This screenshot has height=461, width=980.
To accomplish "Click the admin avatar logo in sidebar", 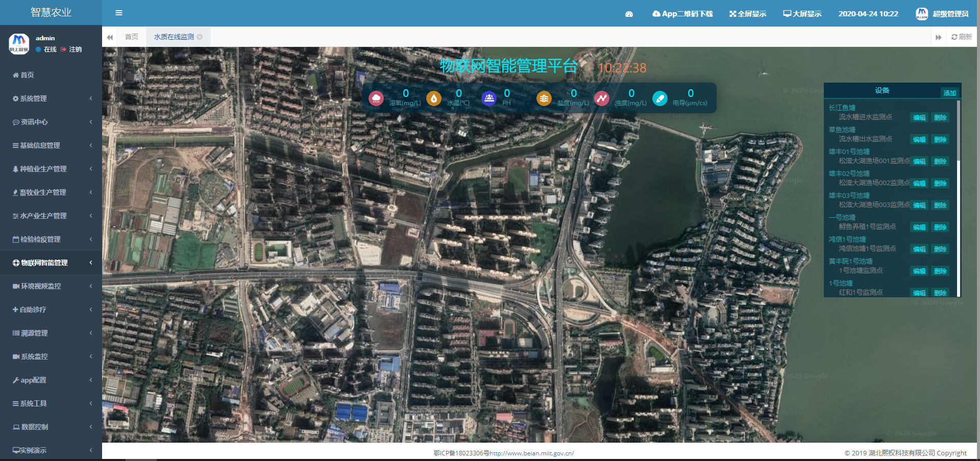I will point(19,43).
